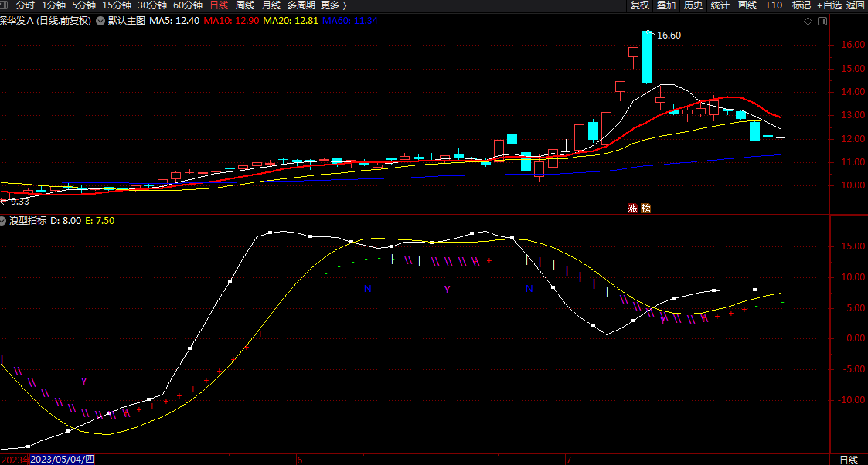Open 历史 history view
Image resolution: width=868 pixels, height=465 pixels.
693,5
